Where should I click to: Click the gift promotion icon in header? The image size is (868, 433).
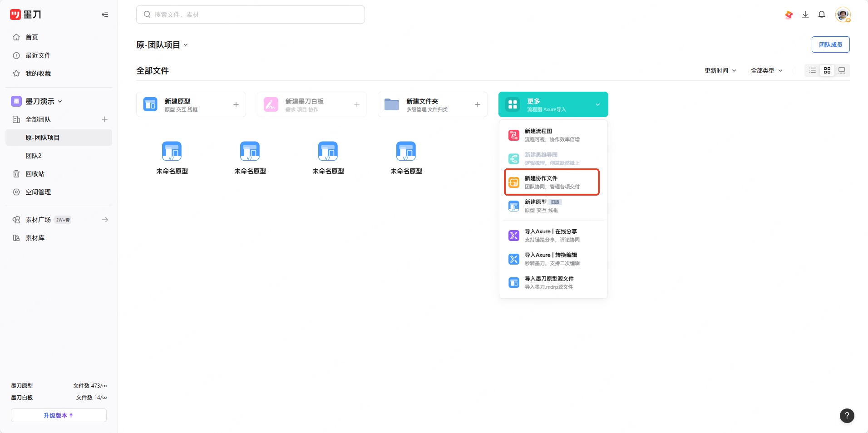point(789,15)
